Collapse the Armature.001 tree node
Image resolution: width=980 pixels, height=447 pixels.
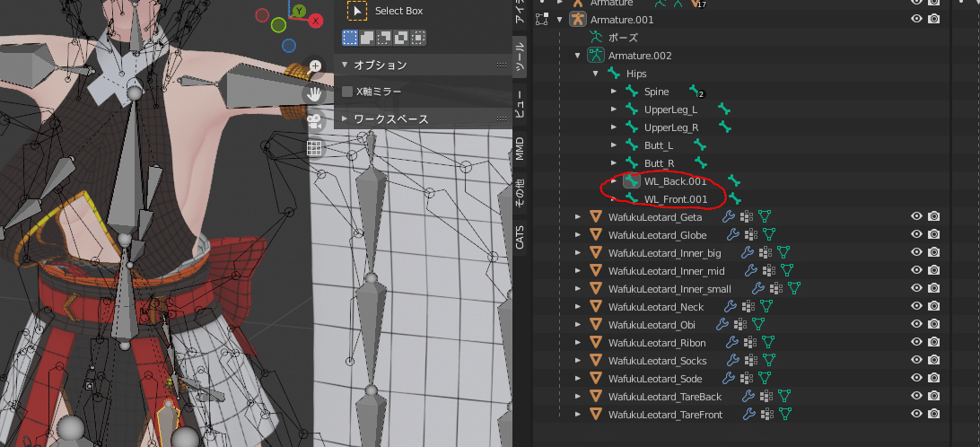point(559,20)
